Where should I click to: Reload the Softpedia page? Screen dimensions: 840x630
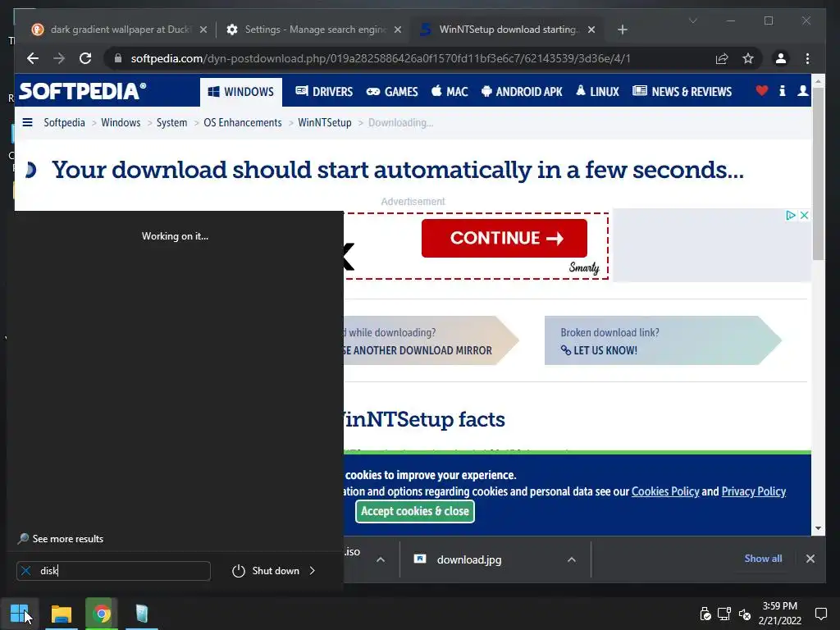coord(85,58)
